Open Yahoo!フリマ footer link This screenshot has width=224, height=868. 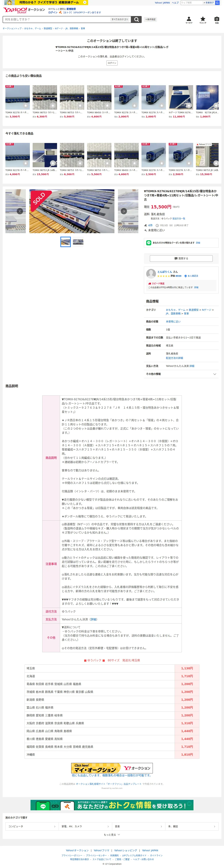(x=102, y=850)
